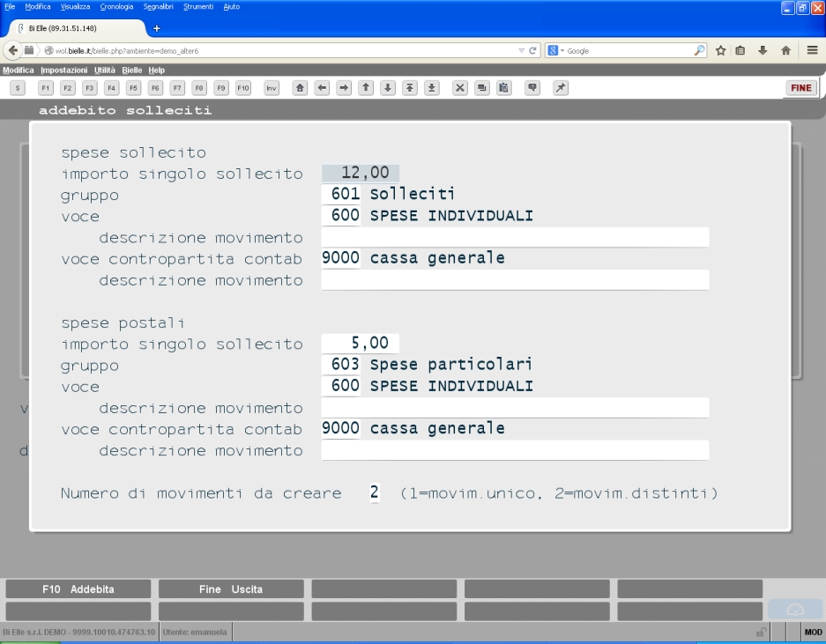Screen dimensions: 826x644
Task: Open the Impostazioni menu
Action: 63,70
